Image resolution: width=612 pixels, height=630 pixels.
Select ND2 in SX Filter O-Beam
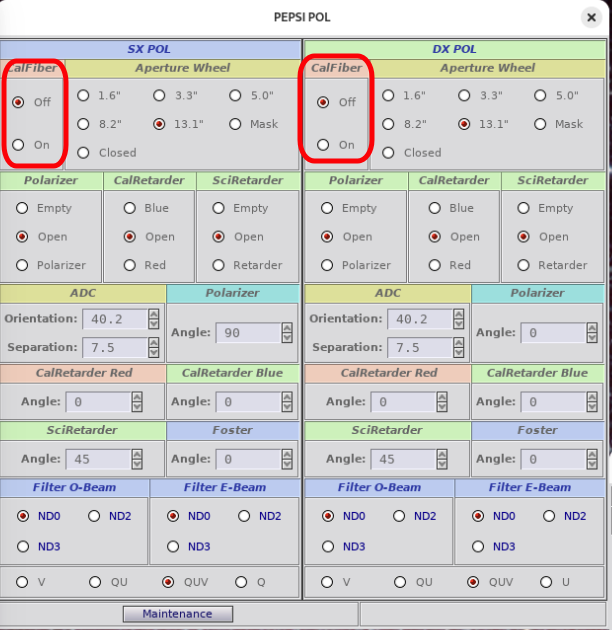tap(95, 516)
